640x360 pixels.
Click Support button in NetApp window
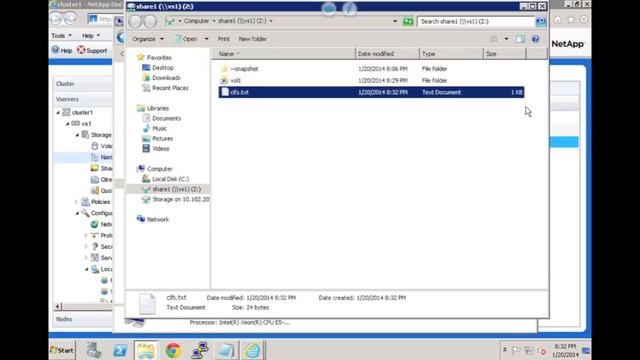92,50
